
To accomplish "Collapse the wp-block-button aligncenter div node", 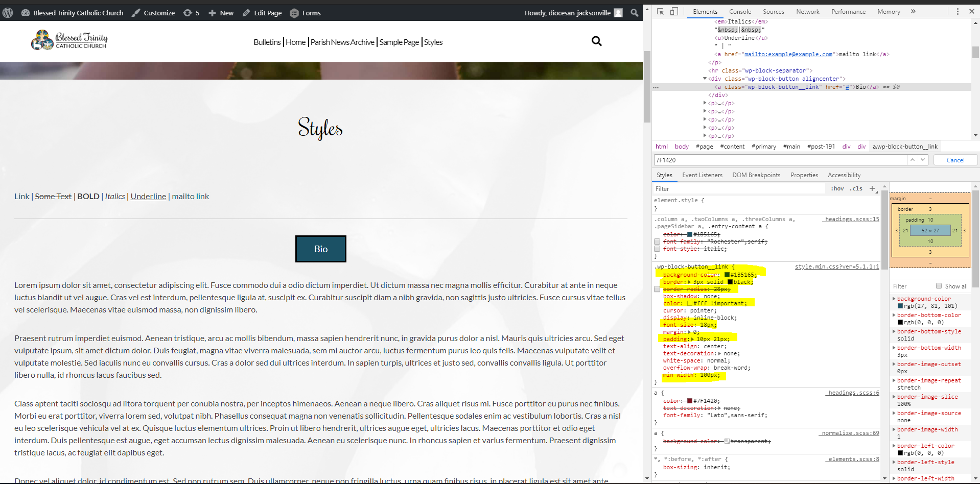I will [705, 79].
